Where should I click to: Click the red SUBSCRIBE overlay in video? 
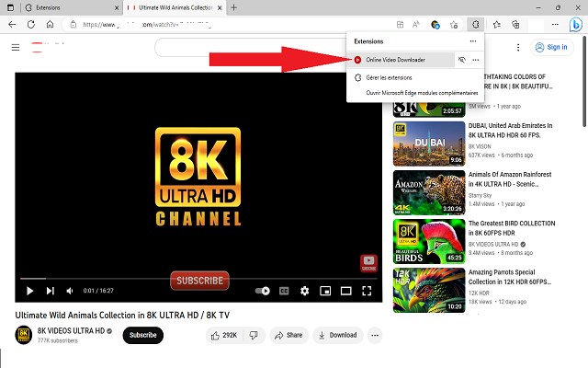pyautogui.click(x=199, y=281)
